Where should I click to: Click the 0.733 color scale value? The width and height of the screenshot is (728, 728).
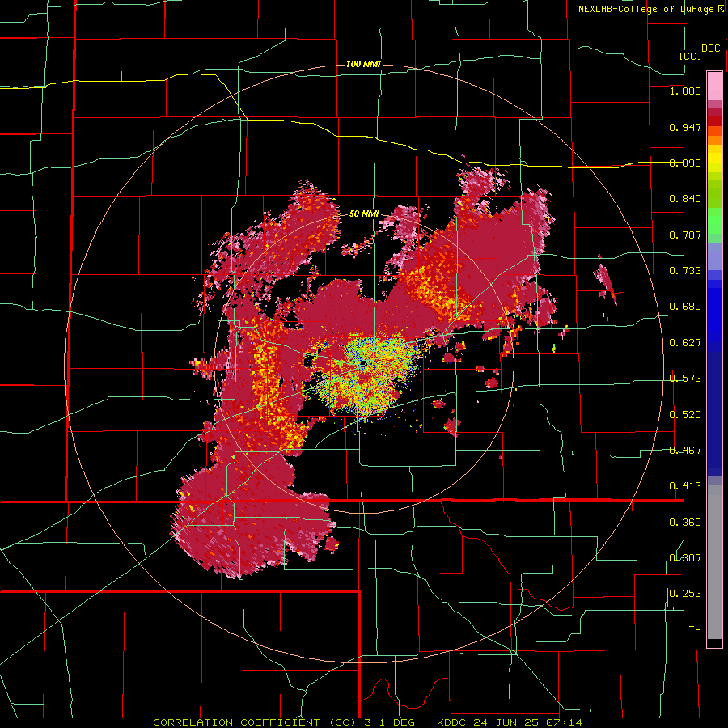685,271
